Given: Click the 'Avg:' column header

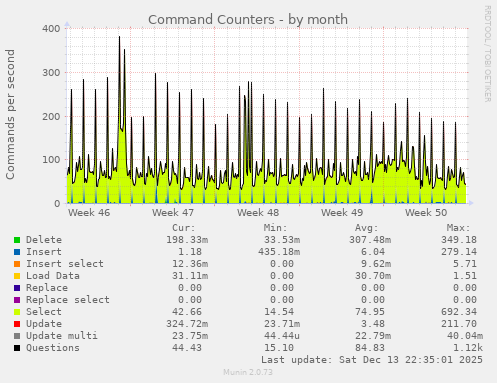Looking at the screenshot, I should (x=367, y=228).
